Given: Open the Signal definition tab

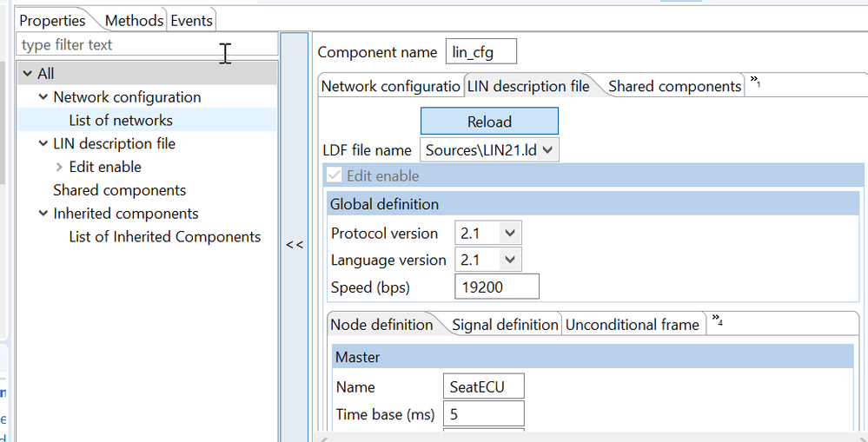Looking at the screenshot, I should [x=505, y=325].
